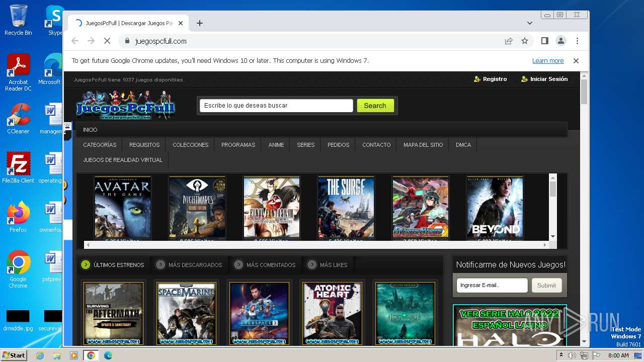Open Space Marine game
The image size is (644, 362).
tap(187, 313)
